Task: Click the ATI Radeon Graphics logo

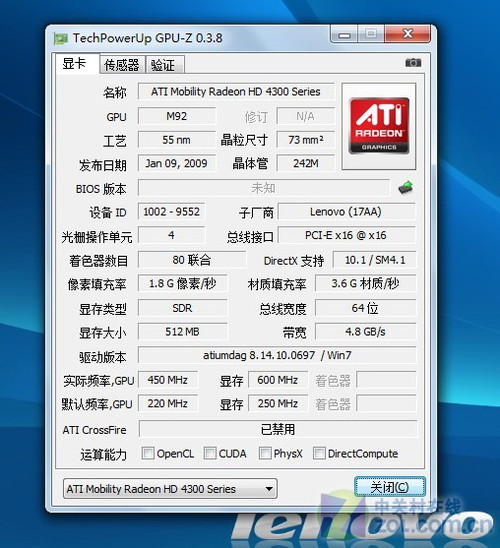Action: 379,126
